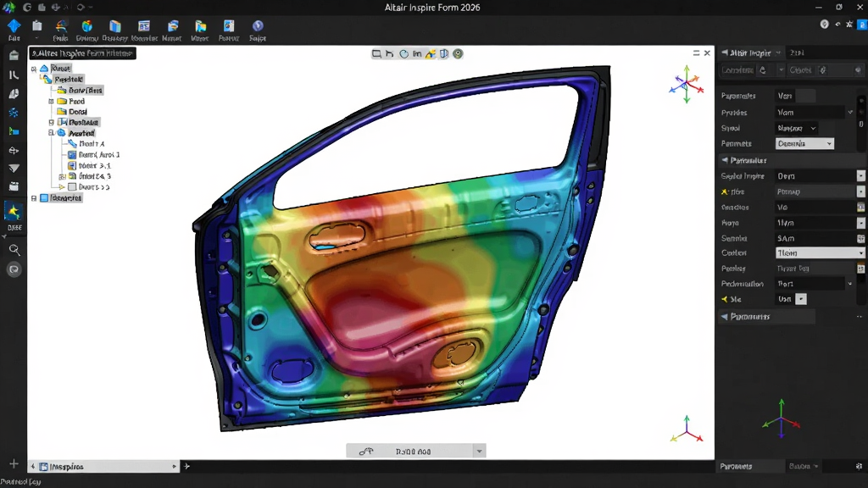This screenshot has height=488, width=868.
Task: Click the purple round sphere ribbon icon
Action: 258,25
